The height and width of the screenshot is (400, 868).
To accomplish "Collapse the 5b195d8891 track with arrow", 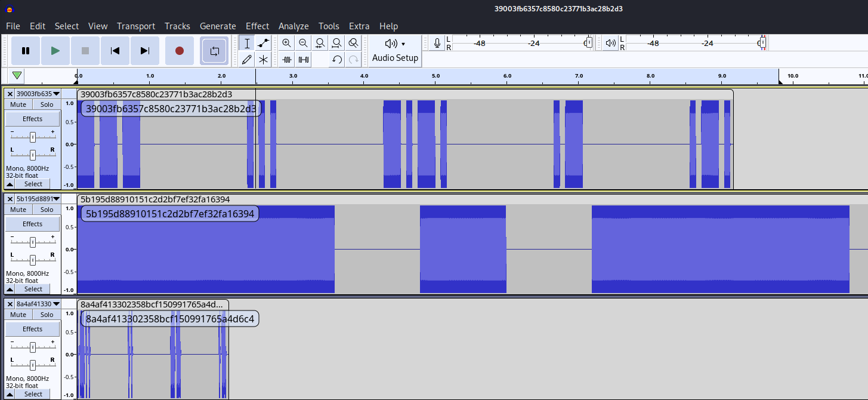I will pyautogui.click(x=10, y=289).
